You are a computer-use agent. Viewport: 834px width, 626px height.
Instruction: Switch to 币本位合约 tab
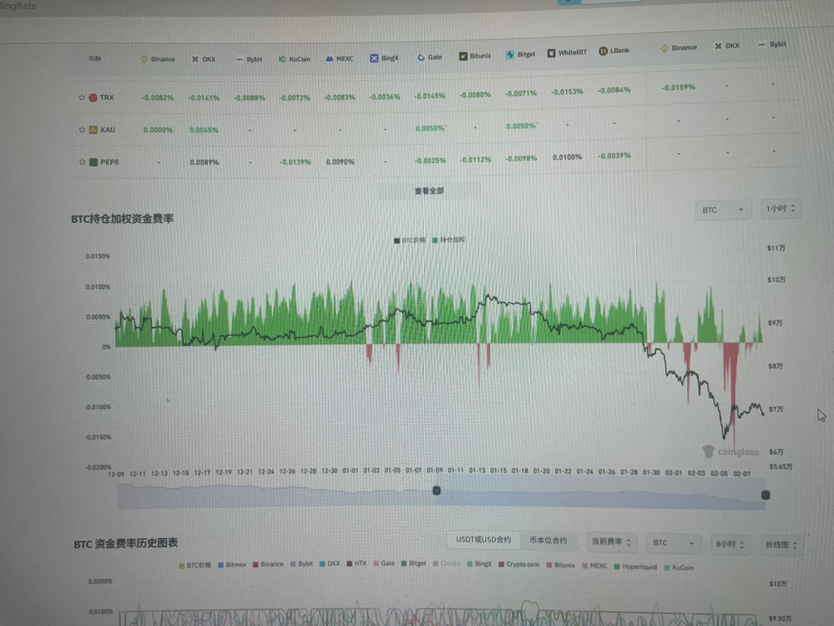point(548,541)
